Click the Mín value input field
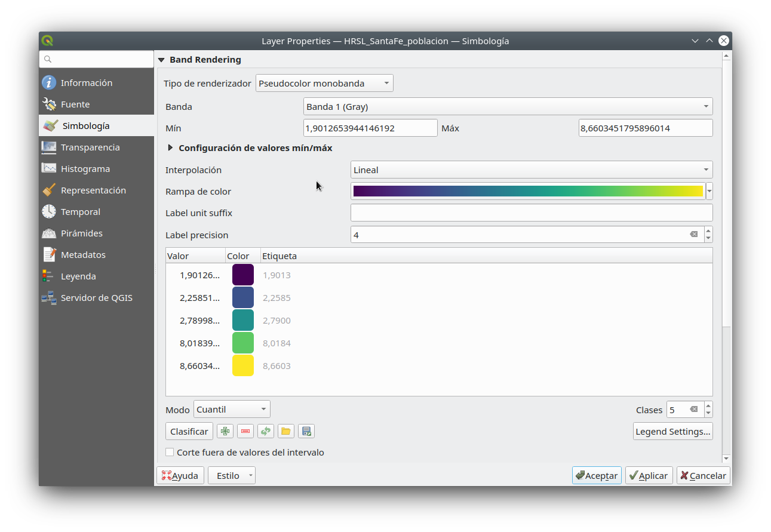The height and width of the screenshot is (532, 771). tap(370, 128)
